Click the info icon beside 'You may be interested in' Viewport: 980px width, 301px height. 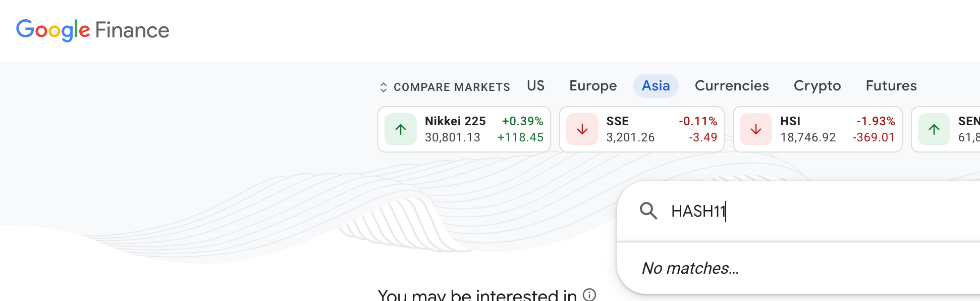(589, 293)
